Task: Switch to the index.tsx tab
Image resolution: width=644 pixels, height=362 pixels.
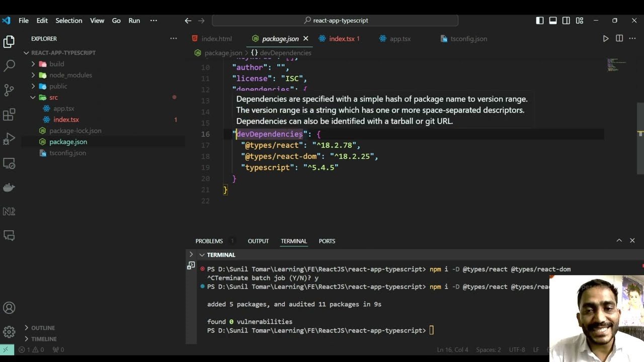Action: point(339,39)
